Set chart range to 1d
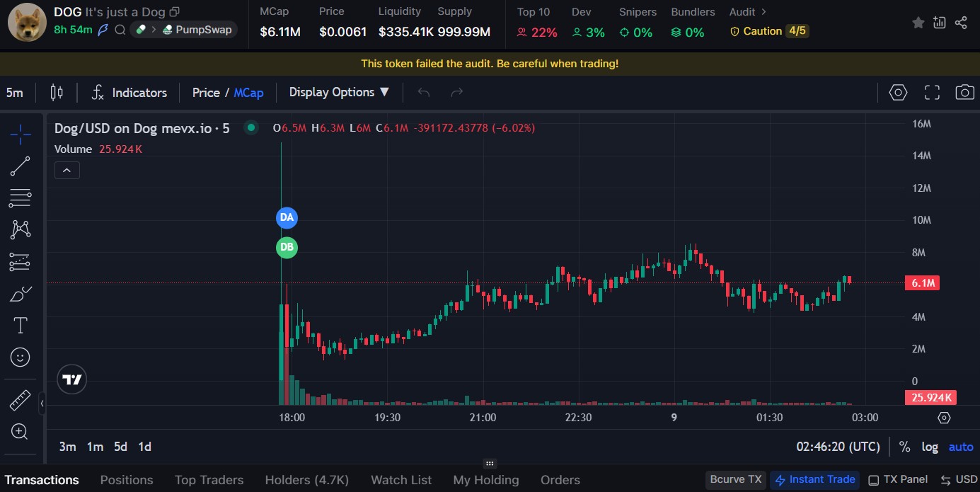The image size is (980, 492). 144,447
